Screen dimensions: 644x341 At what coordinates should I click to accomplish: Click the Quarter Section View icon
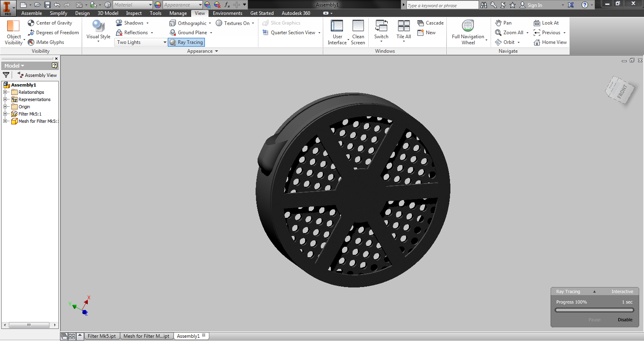(x=266, y=33)
